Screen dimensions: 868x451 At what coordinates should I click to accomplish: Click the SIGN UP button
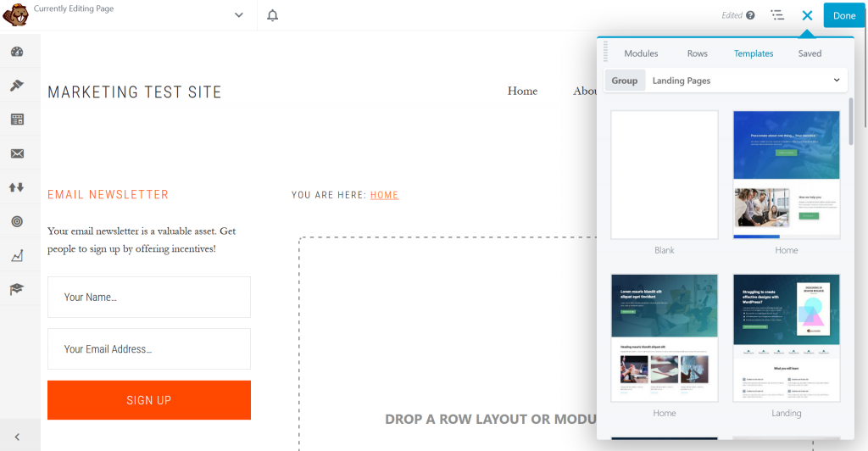point(149,400)
